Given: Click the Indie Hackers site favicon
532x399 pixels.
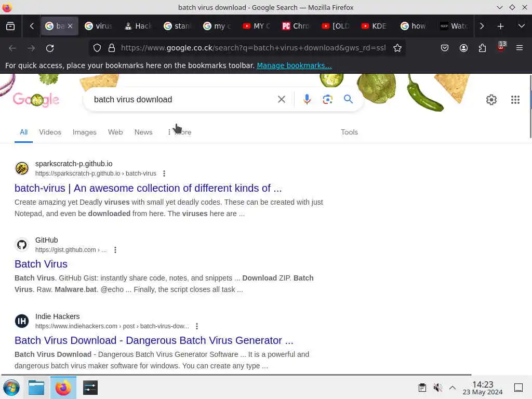Looking at the screenshot, I should point(22,321).
